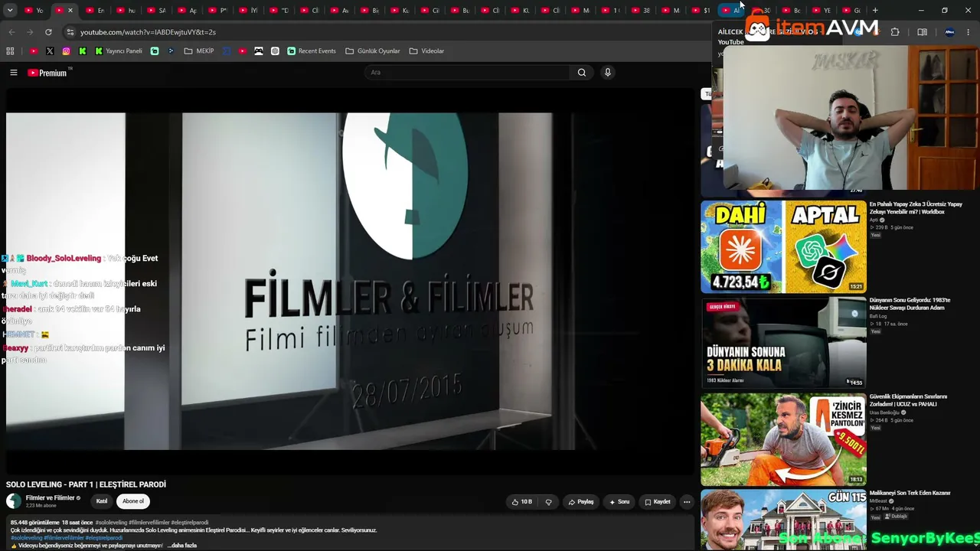This screenshot has width=980, height=551.
Task: Open the Chrome profile avatar
Action: coord(949,32)
